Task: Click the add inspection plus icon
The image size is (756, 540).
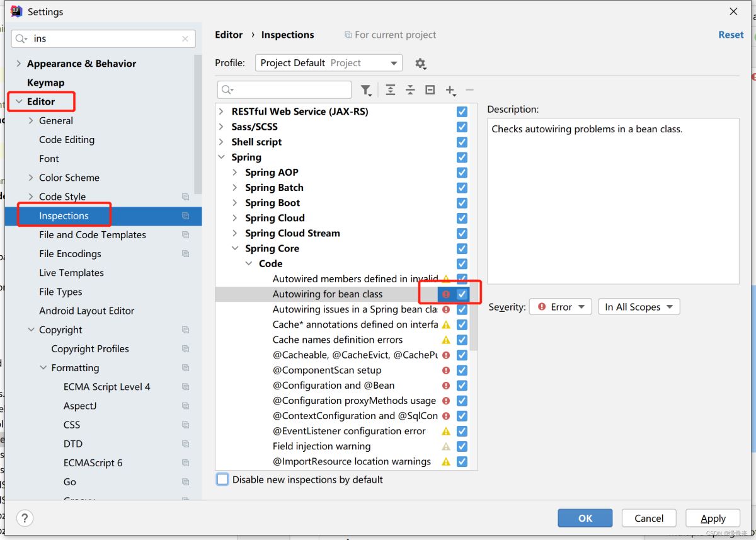Action: coord(450,90)
